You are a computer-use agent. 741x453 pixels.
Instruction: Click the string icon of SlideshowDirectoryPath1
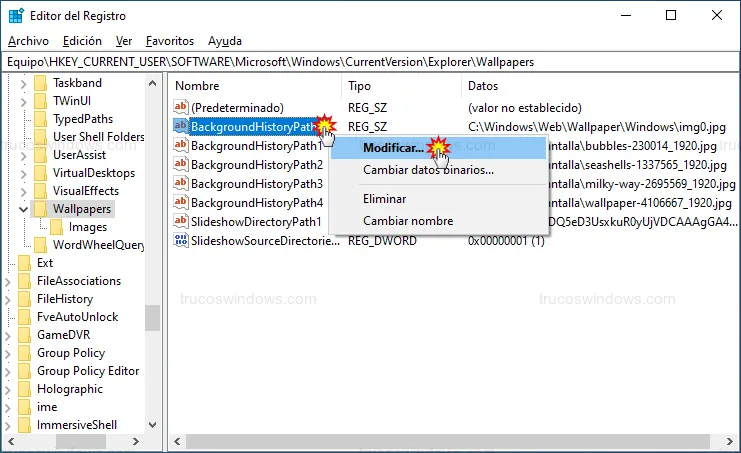181,222
